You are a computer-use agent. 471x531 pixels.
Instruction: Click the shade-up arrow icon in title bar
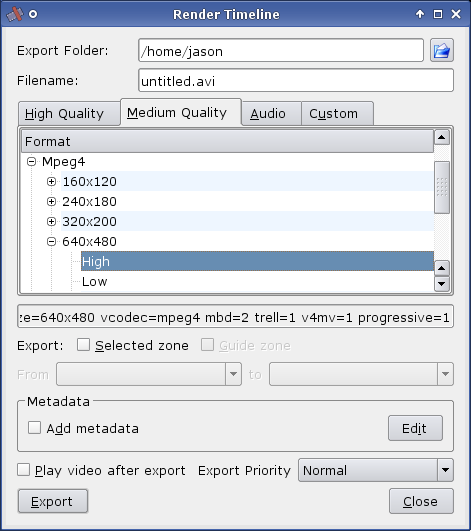pyautogui.click(x=420, y=14)
